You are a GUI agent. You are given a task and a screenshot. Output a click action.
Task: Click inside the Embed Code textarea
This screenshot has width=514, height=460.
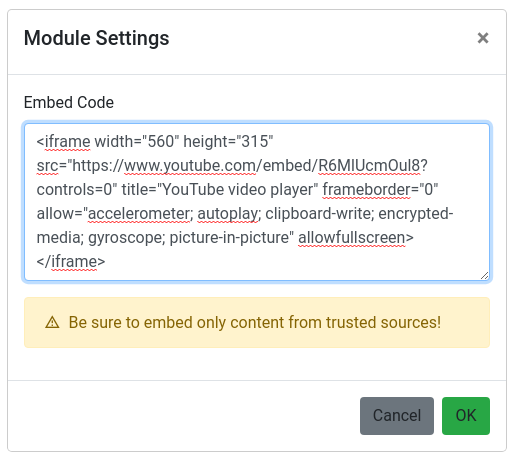[x=257, y=202]
